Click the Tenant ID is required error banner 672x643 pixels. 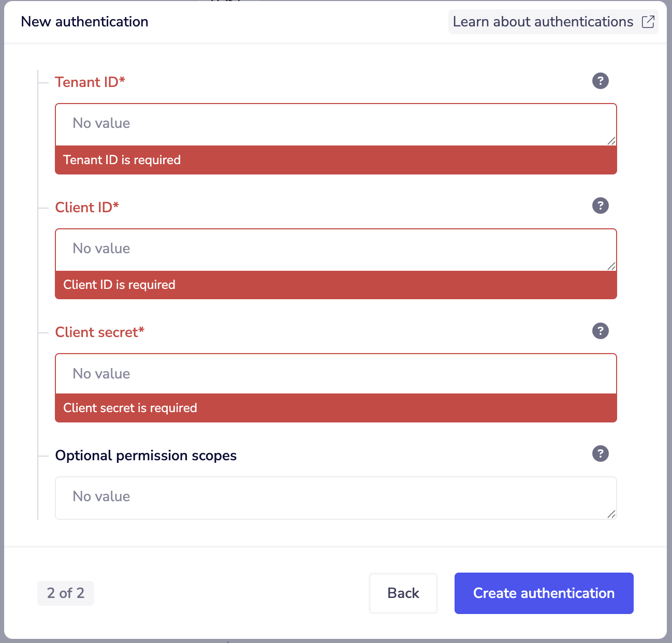[335, 160]
